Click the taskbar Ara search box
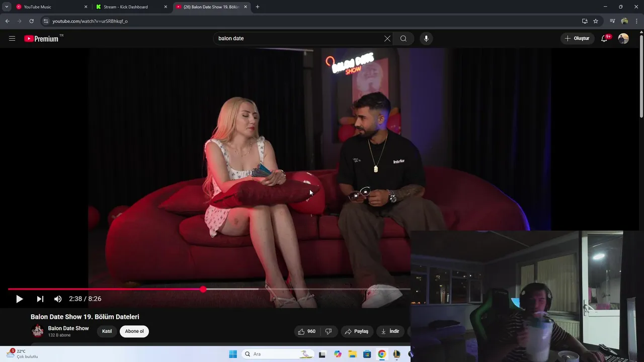The image size is (644, 362). [277, 354]
